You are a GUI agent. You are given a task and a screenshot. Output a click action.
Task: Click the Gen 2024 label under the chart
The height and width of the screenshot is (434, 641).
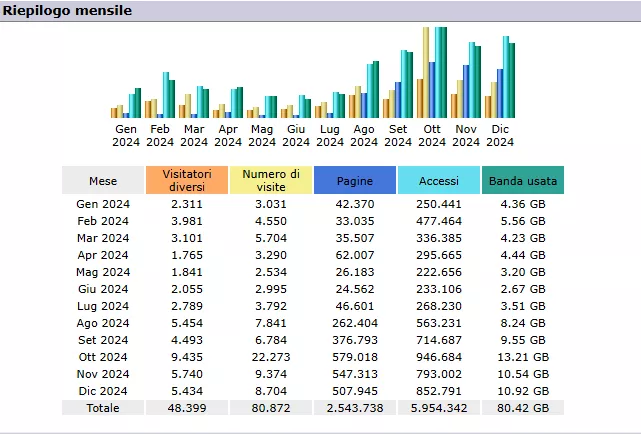click(126, 135)
